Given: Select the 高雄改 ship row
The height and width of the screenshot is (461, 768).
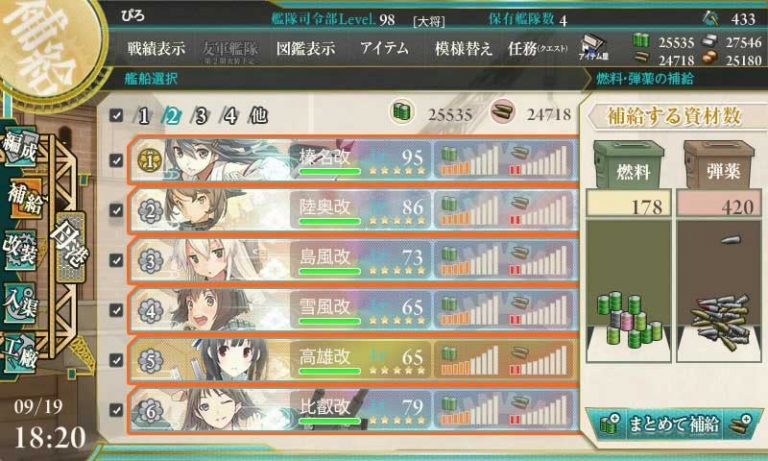Looking at the screenshot, I should tap(353, 360).
